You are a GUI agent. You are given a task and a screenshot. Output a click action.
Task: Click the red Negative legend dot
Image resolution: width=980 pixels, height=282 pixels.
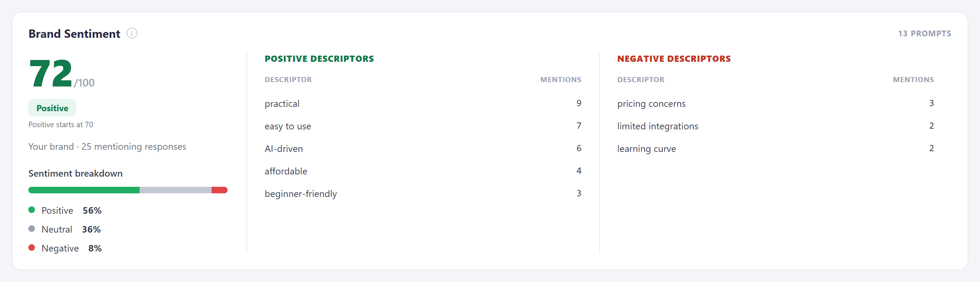(32, 248)
